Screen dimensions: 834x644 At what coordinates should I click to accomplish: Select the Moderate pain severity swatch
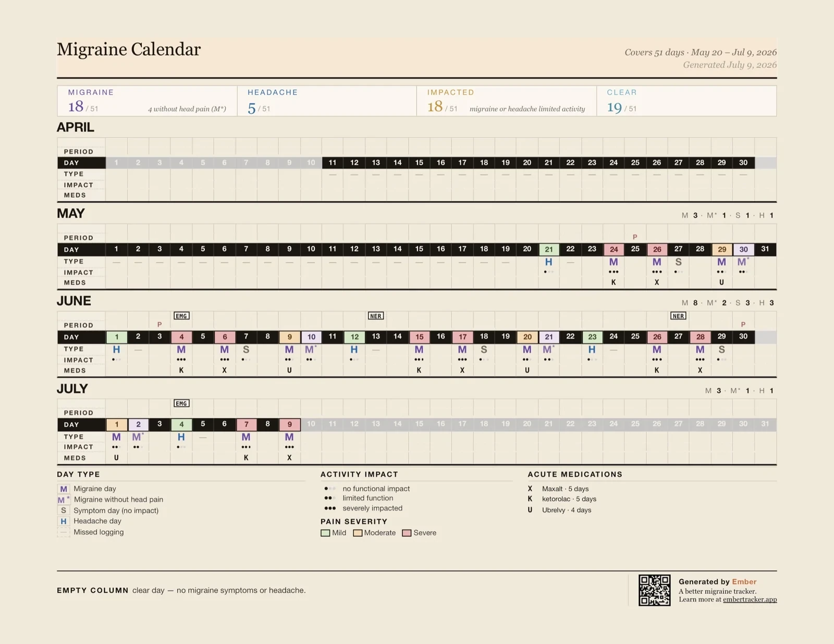tap(358, 533)
